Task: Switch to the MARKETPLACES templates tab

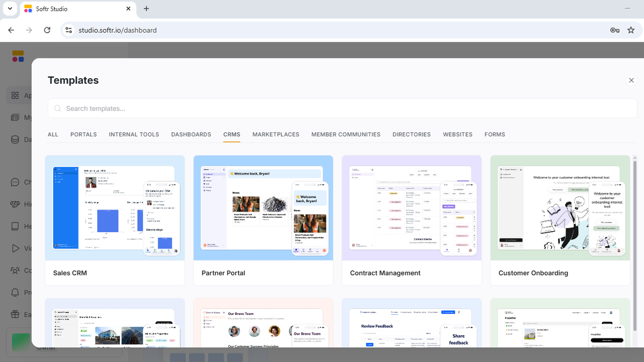Action: pyautogui.click(x=275, y=135)
